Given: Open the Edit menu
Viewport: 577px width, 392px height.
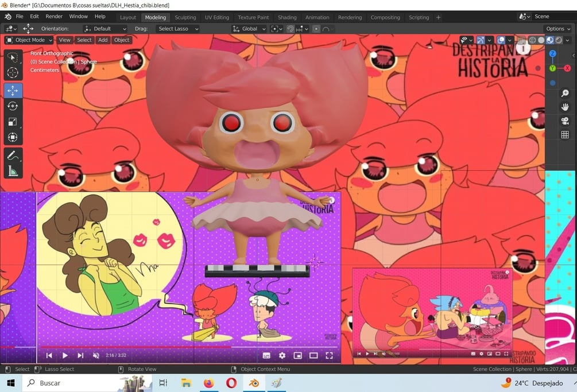Looking at the screenshot, I should (34, 17).
